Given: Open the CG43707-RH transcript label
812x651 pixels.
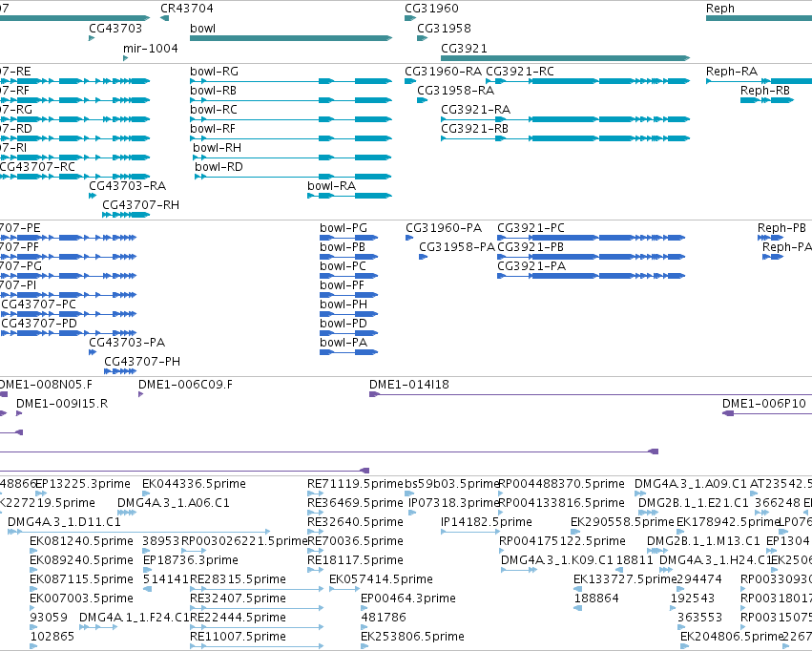Looking at the screenshot, I should click(x=140, y=205).
